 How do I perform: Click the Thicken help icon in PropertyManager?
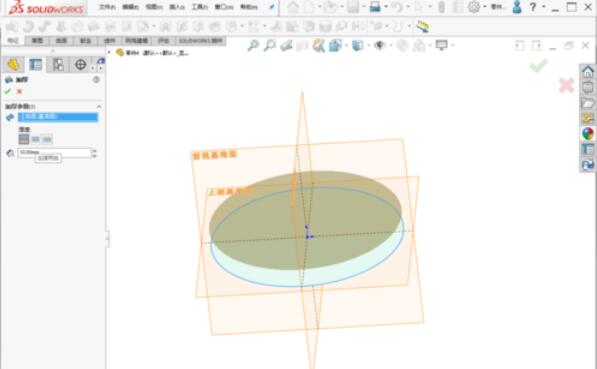(x=96, y=79)
